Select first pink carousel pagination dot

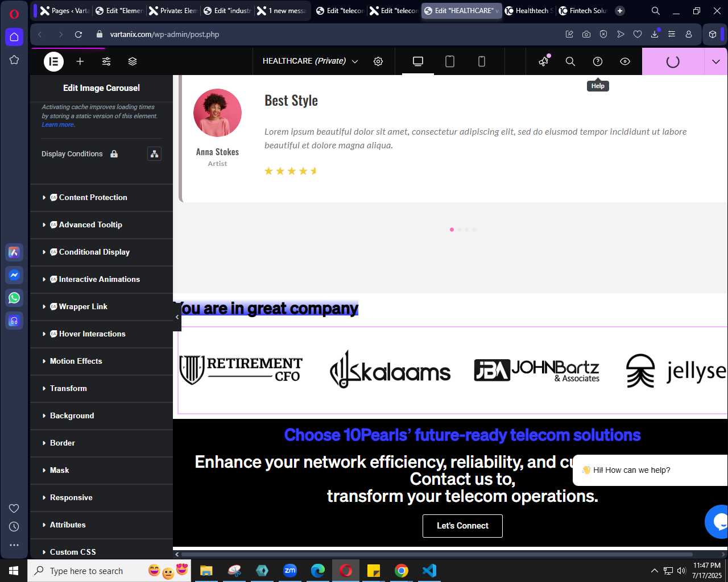pos(452,230)
